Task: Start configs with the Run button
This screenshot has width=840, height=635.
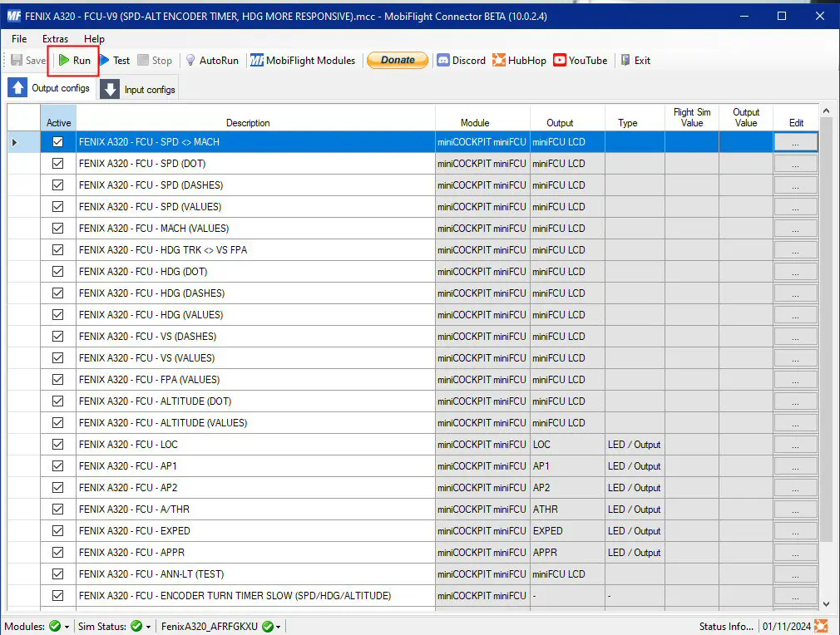Action: point(75,60)
